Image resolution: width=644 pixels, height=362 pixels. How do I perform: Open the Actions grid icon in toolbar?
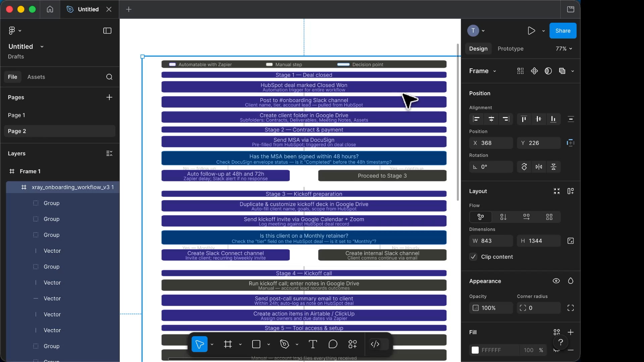353,344
